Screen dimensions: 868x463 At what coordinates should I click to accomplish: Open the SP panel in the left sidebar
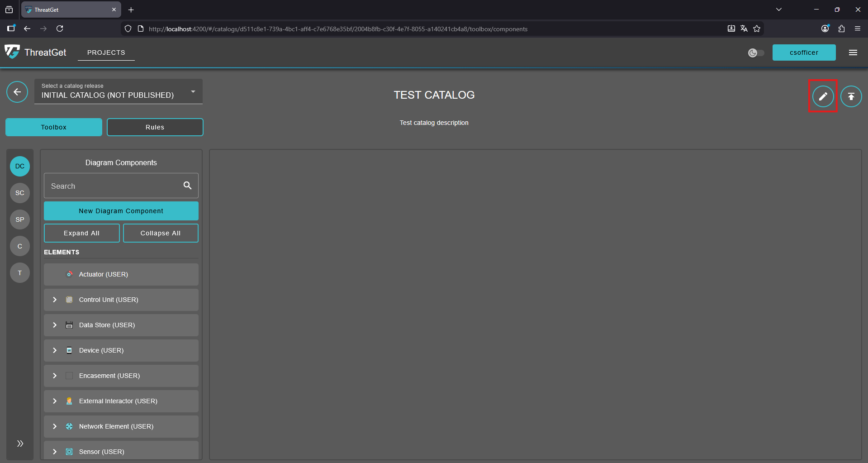tap(19, 220)
